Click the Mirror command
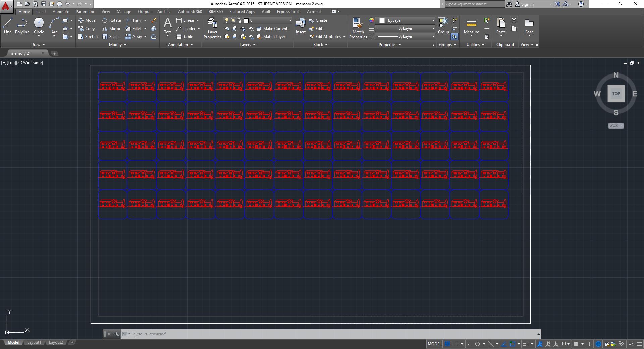Viewport: 644px width, 349px height. coord(111,29)
